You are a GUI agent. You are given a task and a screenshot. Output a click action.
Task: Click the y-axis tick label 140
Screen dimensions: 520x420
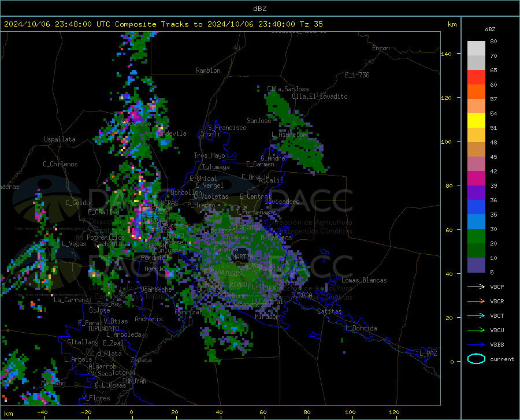446,54
